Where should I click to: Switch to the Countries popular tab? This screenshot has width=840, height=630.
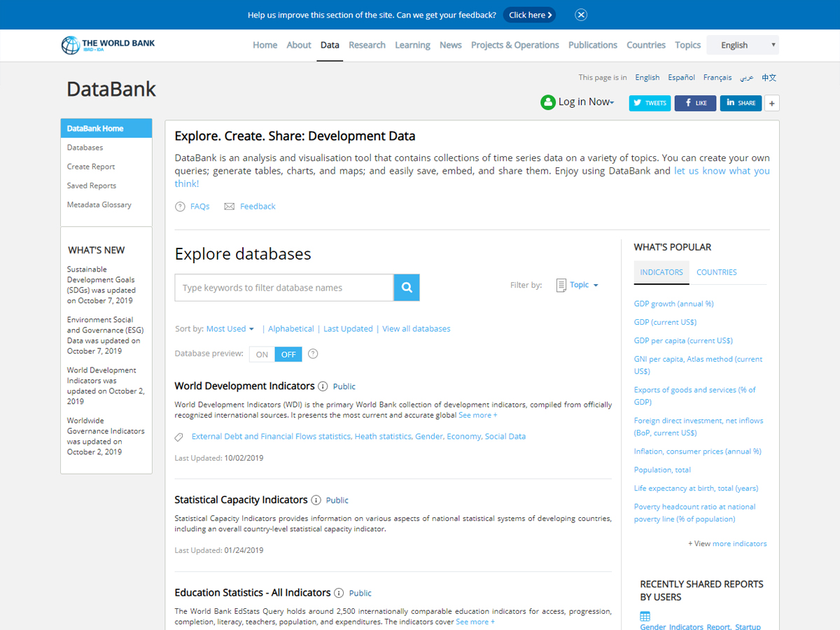(716, 272)
